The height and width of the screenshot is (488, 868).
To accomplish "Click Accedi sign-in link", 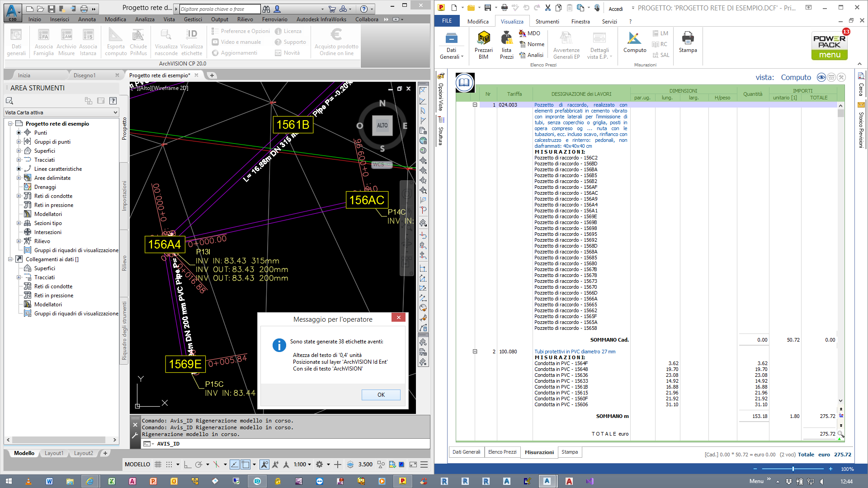I will (x=615, y=9).
